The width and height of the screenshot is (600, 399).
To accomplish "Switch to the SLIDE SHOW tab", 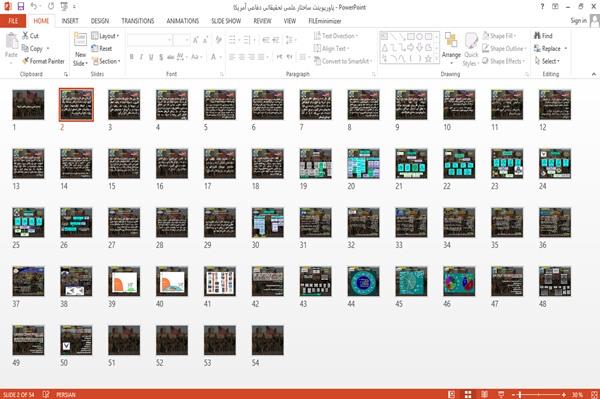I will point(226,21).
